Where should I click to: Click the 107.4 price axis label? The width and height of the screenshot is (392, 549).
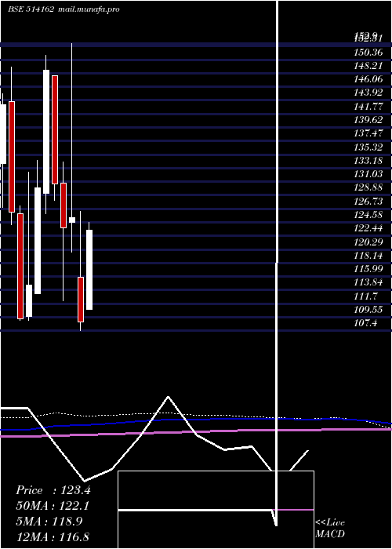pos(366,323)
